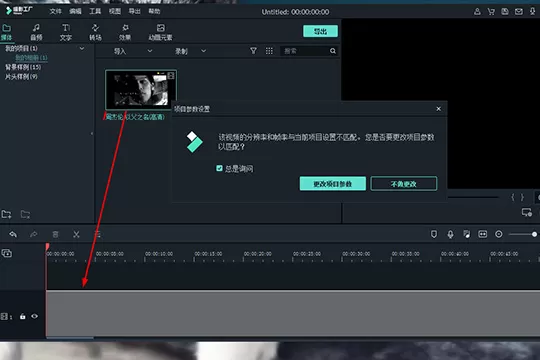Close the 项目参数设置 dialog
Screen dimensions: 540x360
click(x=438, y=109)
